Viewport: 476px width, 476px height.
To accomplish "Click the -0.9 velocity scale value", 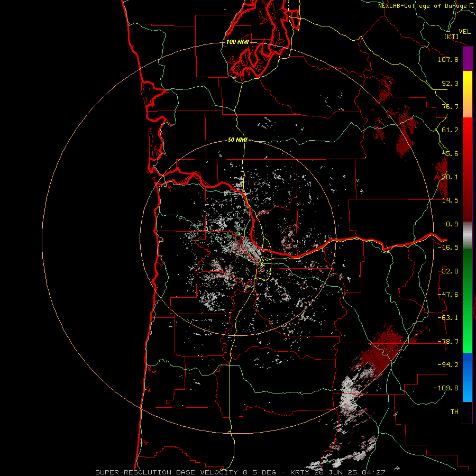I will pos(450,224).
